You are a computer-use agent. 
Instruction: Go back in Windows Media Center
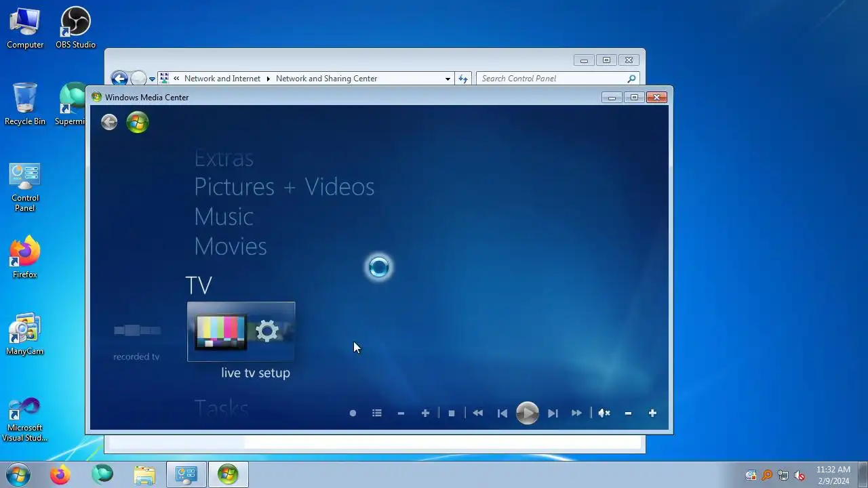(x=109, y=122)
